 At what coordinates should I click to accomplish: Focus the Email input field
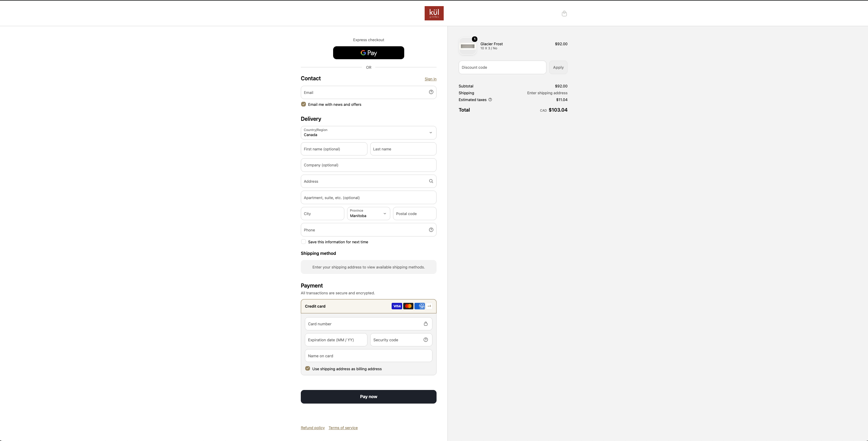[369, 93]
